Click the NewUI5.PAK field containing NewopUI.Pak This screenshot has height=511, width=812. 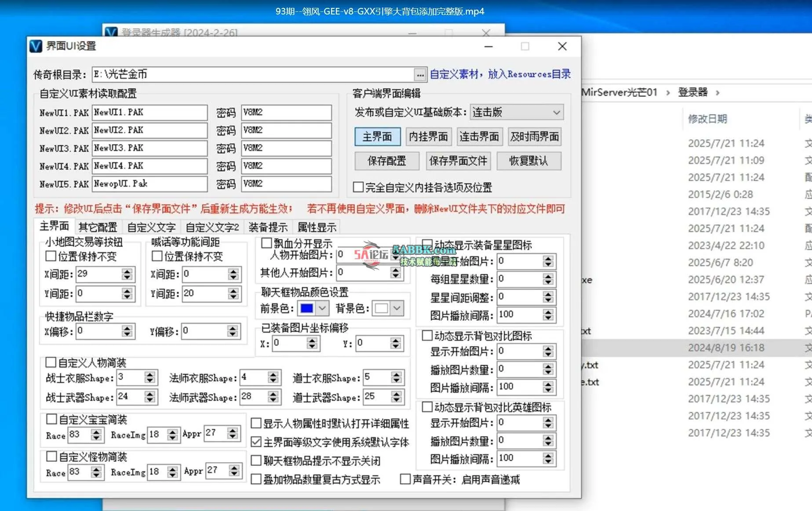click(149, 184)
